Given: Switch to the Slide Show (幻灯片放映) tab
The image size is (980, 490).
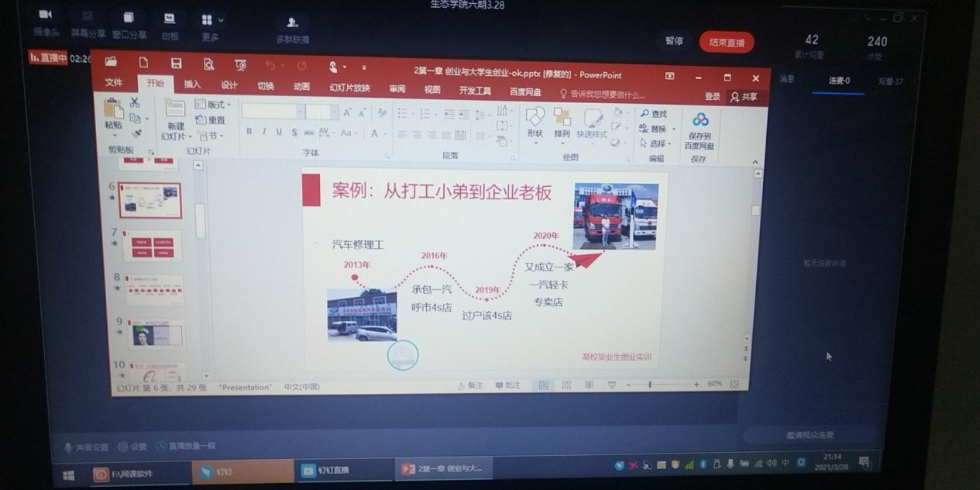Looking at the screenshot, I should 349,88.
